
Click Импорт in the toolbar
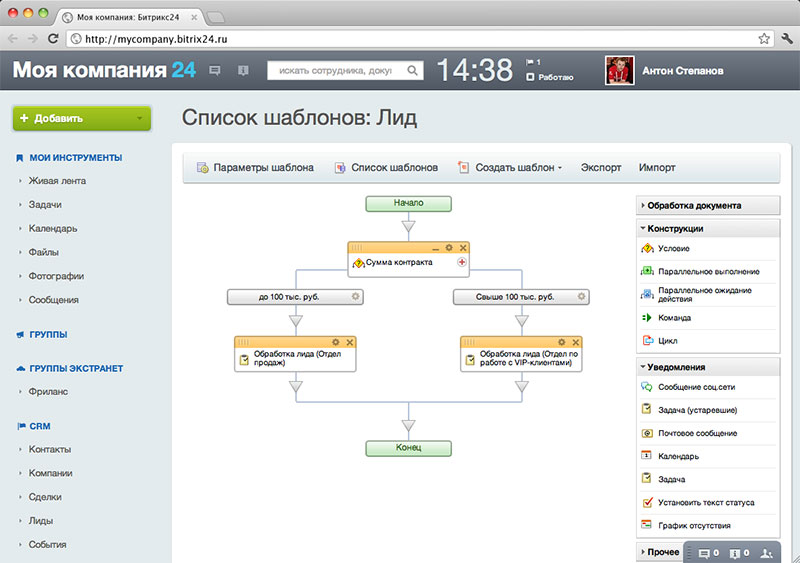(657, 167)
